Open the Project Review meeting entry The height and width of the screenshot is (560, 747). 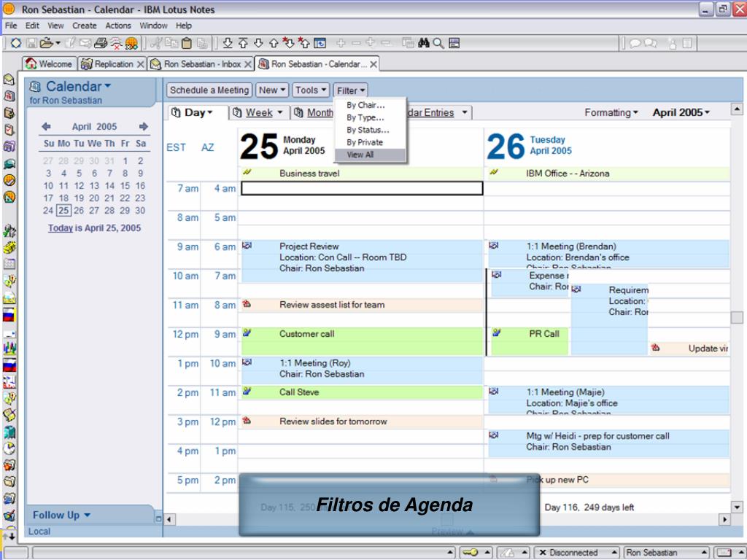click(362, 261)
